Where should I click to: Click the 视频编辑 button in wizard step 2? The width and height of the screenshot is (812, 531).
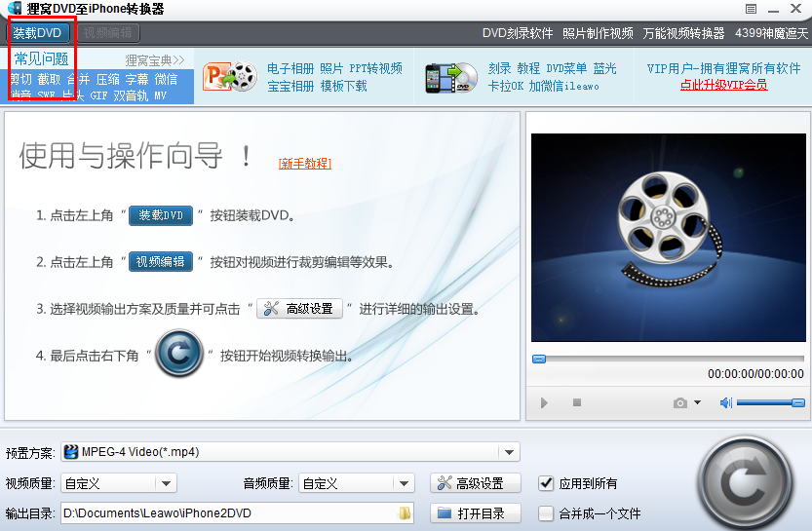[161, 262]
